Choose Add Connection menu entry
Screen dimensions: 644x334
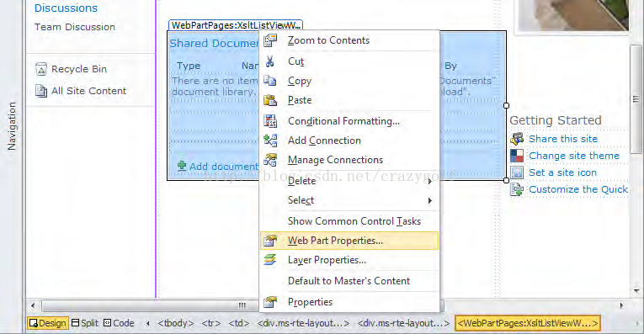[349, 140]
